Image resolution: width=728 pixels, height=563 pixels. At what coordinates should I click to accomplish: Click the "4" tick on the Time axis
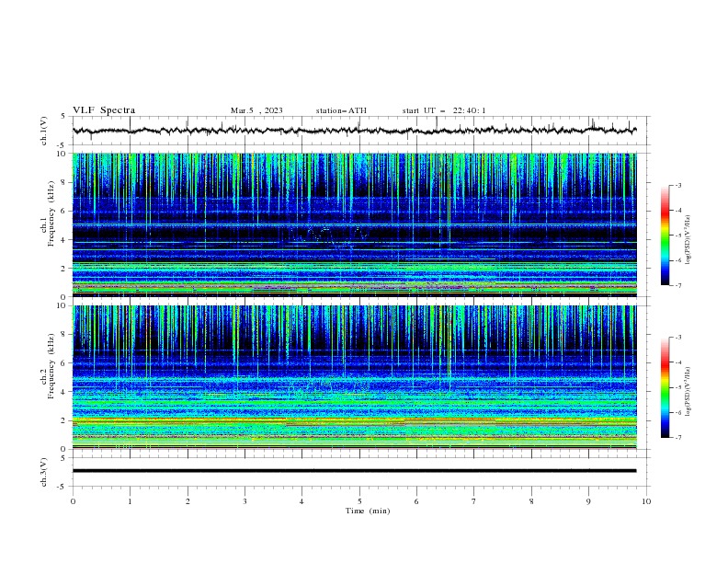click(301, 501)
